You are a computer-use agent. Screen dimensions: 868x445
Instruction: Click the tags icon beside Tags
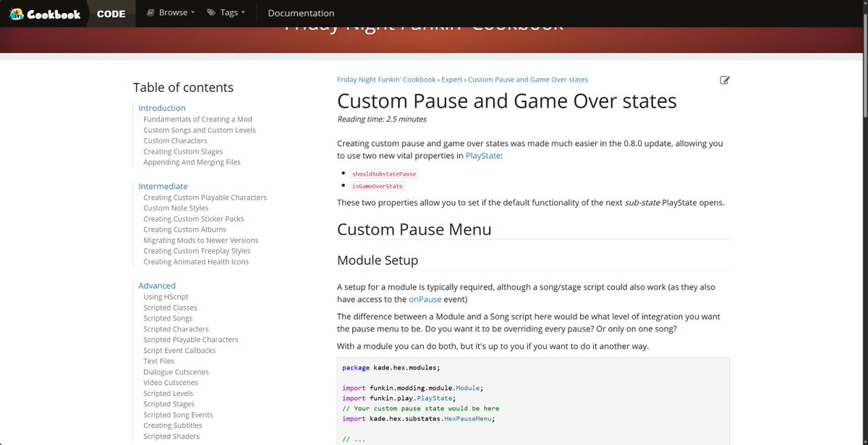(x=211, y=13)
